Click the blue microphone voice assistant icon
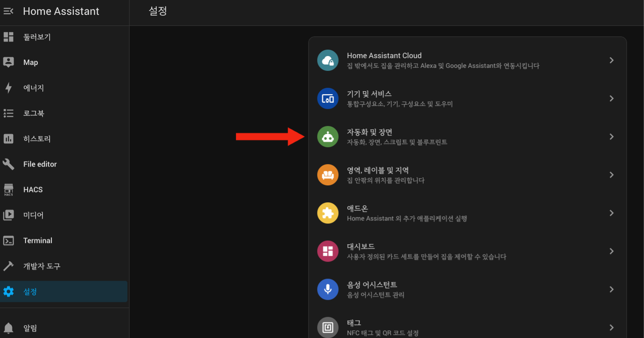 328,289
